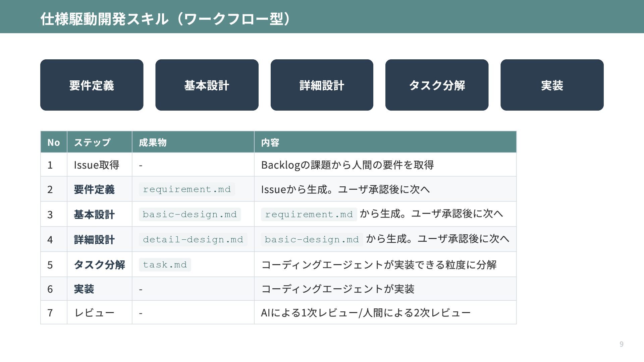
Task: Click basic-design.md in the 成果物 column
Action: point(190,215)
